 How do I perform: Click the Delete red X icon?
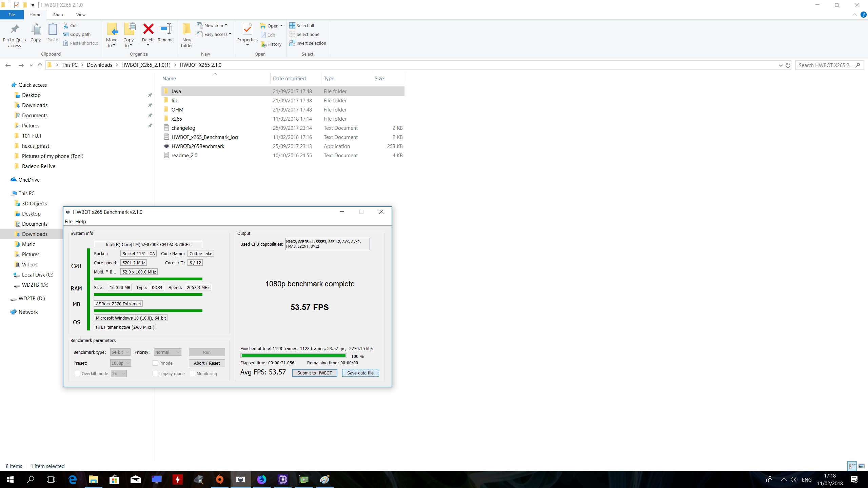click(148, 29)
